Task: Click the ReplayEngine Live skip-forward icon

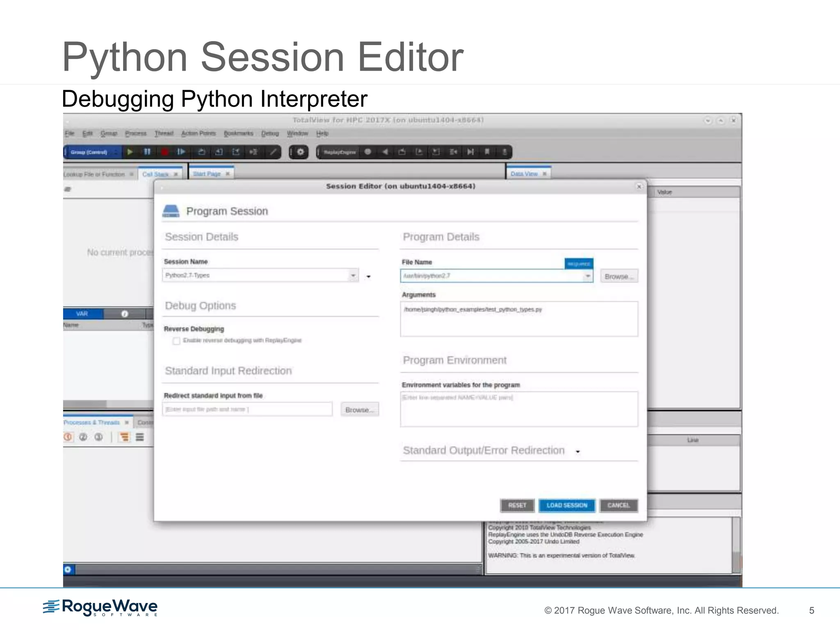Action: pyautogui.click(x=470, y=152)
